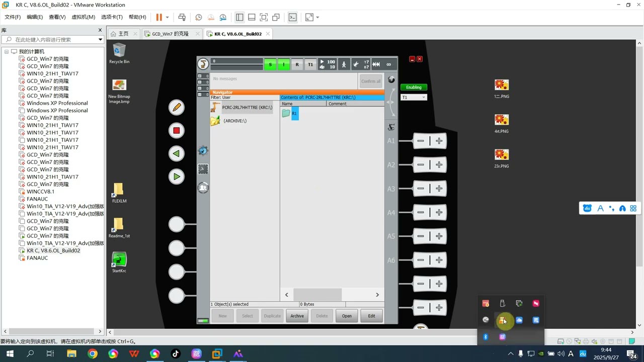
Task: Click the red STOP square key
Action: [177, 131]
